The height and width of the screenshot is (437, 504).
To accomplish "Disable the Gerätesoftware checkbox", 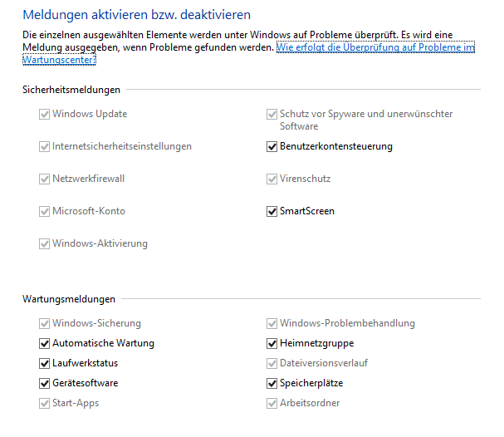I will pos(44,383).
